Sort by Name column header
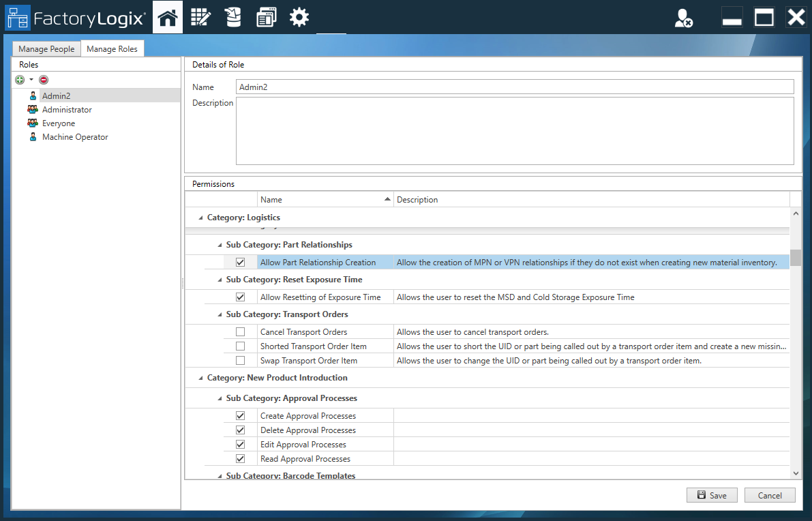The width and height of the screenshot is (812, 521). point(325,199)
